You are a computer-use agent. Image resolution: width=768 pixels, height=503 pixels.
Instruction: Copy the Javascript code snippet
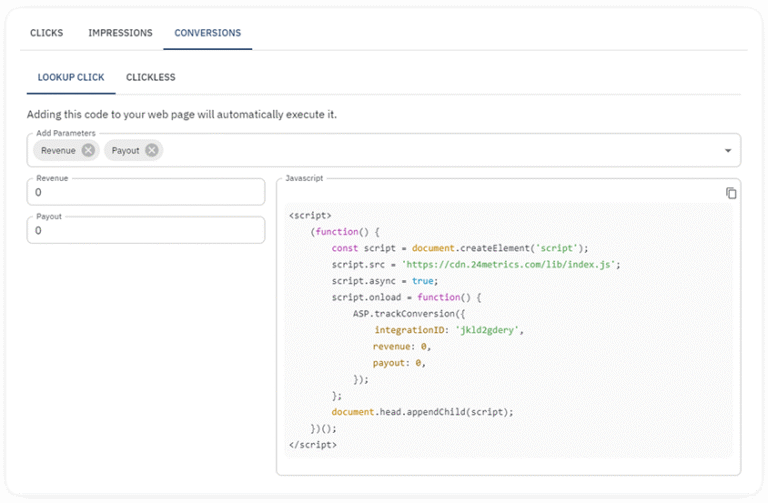pos(731,193)
